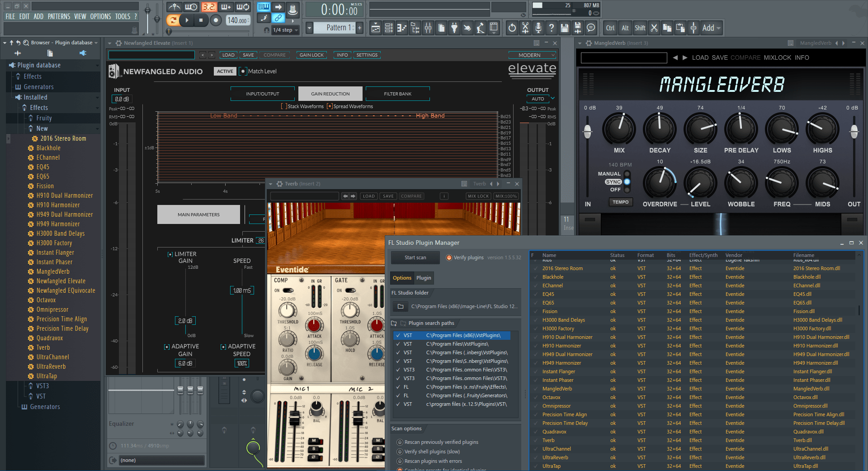Open the Add dropdown in toolbar
The image size is (868, 471).
click(711, 28)
